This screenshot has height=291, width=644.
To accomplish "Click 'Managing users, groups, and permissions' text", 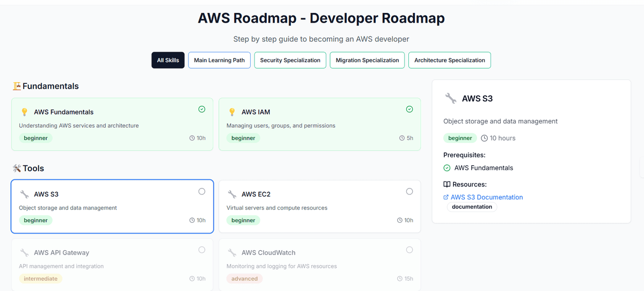I will pyautogui.click(x=281, y=126).
